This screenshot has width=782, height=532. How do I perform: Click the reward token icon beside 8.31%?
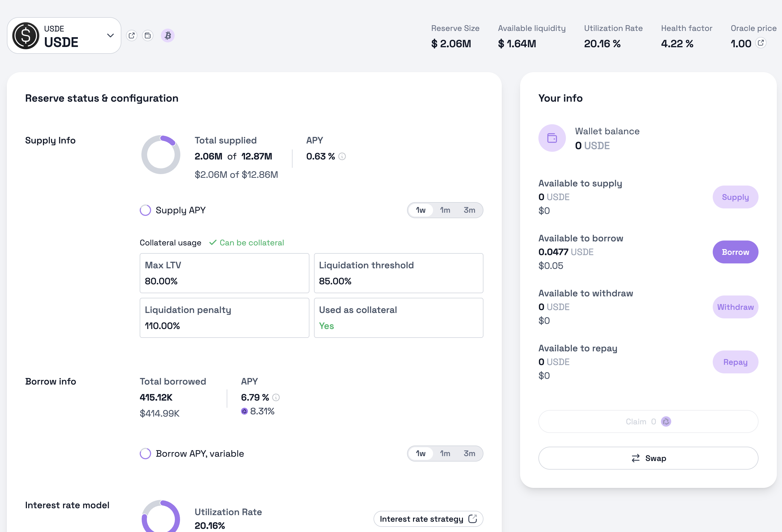[244, 411]
